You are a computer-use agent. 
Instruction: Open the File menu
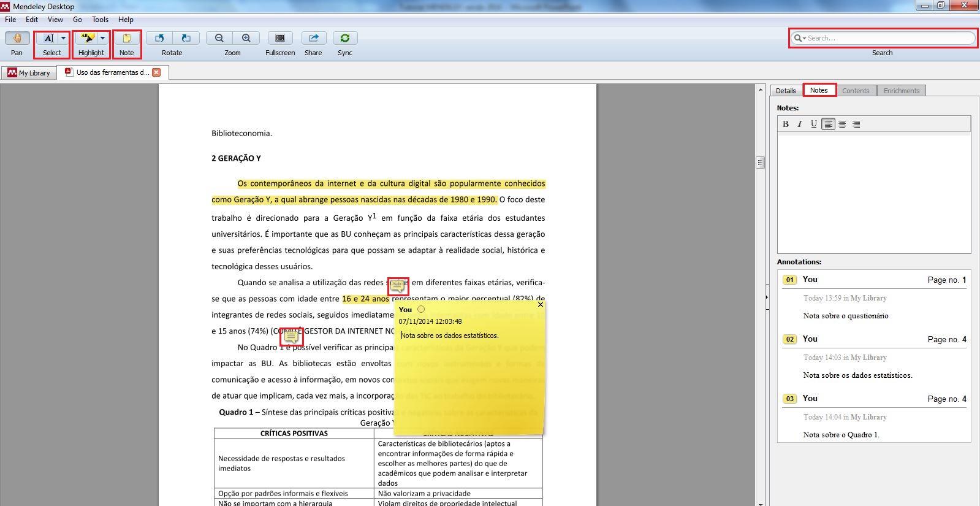(10, 20)
